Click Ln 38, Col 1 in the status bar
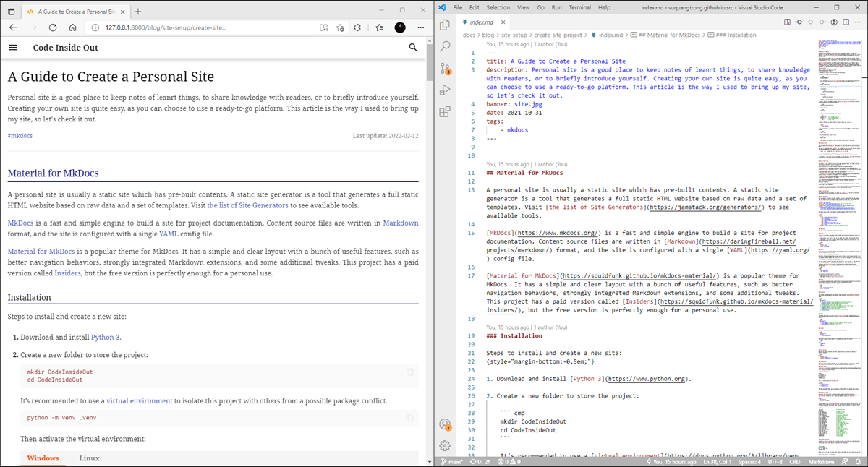Screen dimensions: 868x467 tap(716, 460)
